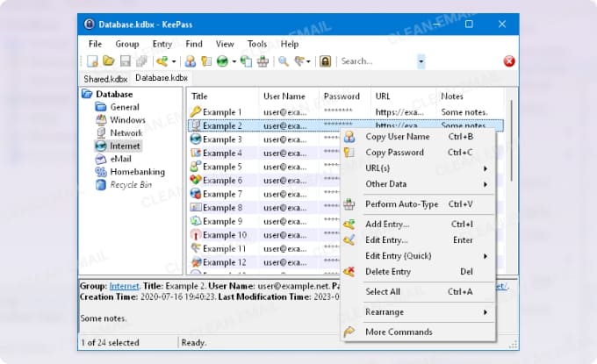Image resolution: width=597 pixels, height=364 pixels.
Task: Choose Delete Entry in context menu
Action: click(x=418, y=272)
